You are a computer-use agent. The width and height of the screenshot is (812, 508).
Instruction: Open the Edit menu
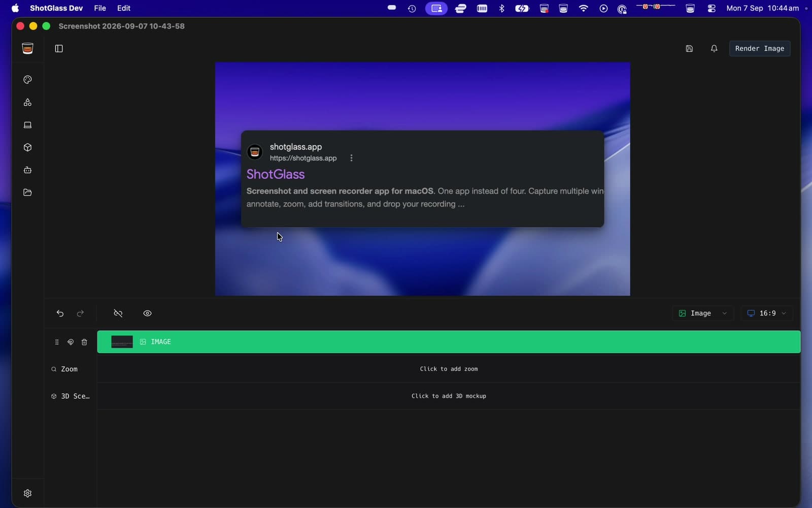point(124,8)
